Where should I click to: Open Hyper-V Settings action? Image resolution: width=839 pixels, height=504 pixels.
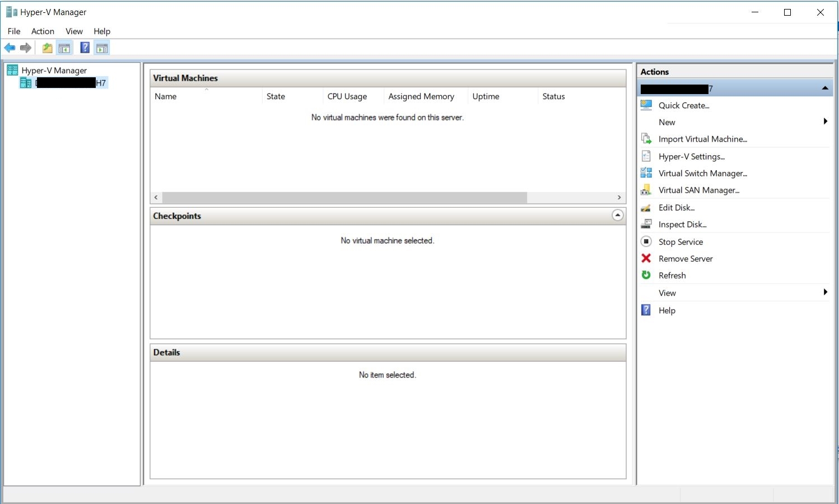pyautogui.click(x=692, y=156)
